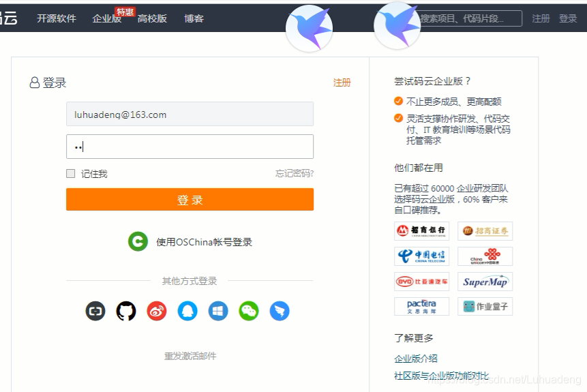Click the BYD 比亚迪汽车 logo

click(421, 282)
